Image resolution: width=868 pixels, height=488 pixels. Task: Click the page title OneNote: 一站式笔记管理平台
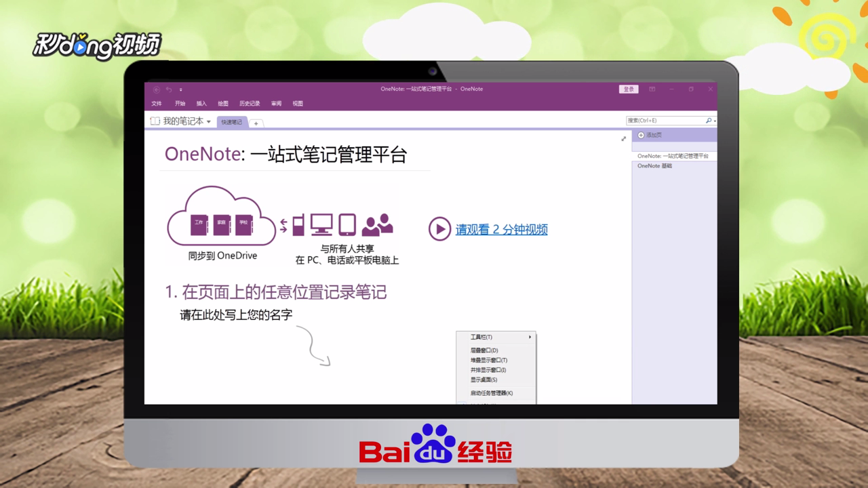pos(285,154)
